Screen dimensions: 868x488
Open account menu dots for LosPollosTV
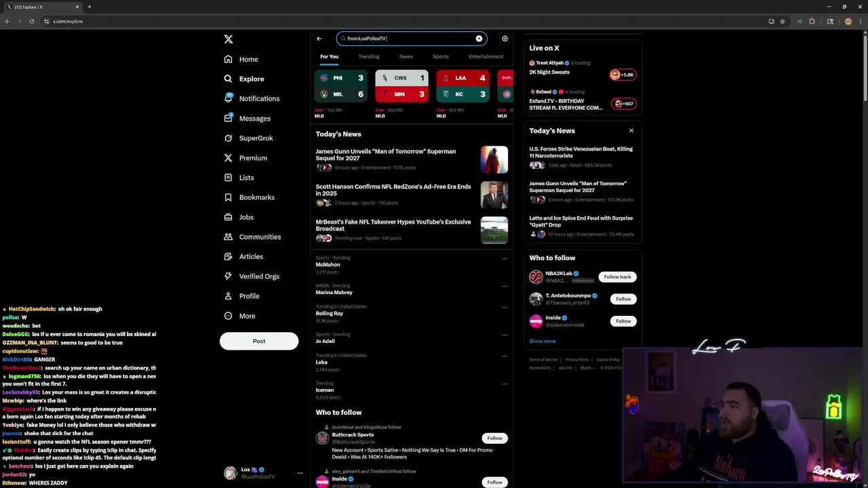pos(300,473)
